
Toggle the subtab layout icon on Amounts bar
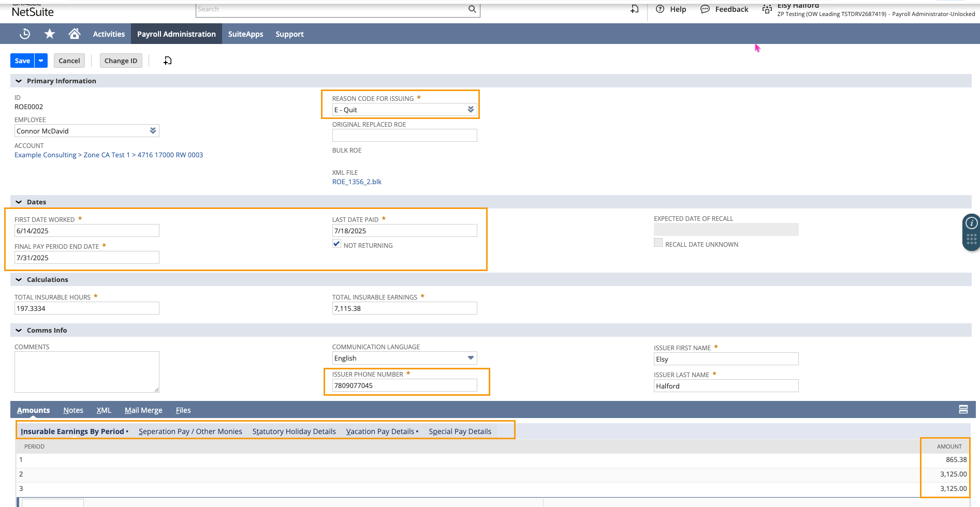click(x=963, y=410)
